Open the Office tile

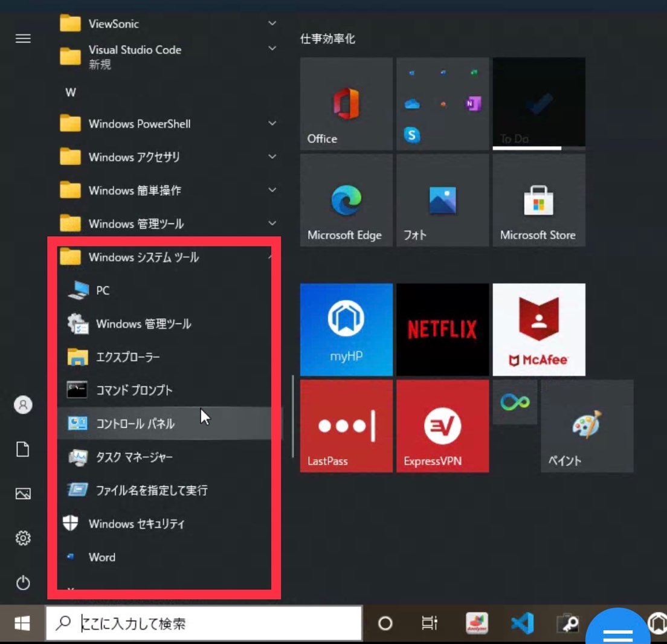346,104
